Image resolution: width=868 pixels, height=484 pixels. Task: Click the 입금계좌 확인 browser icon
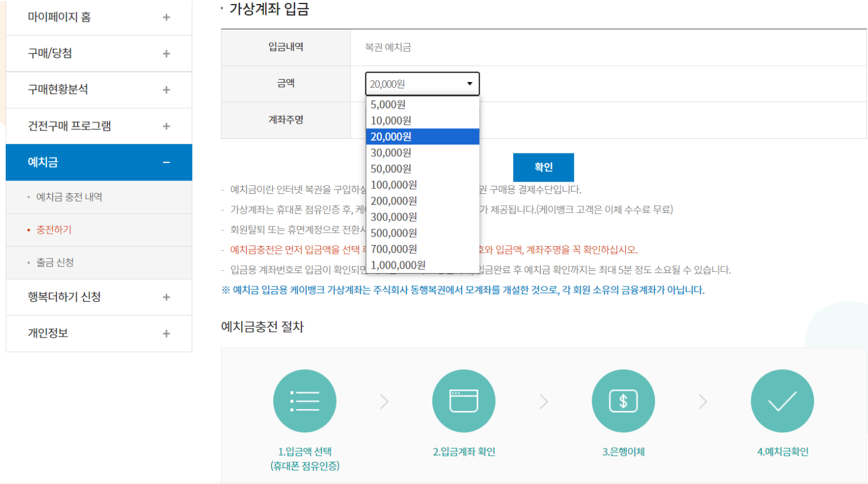tap(463, 401)
